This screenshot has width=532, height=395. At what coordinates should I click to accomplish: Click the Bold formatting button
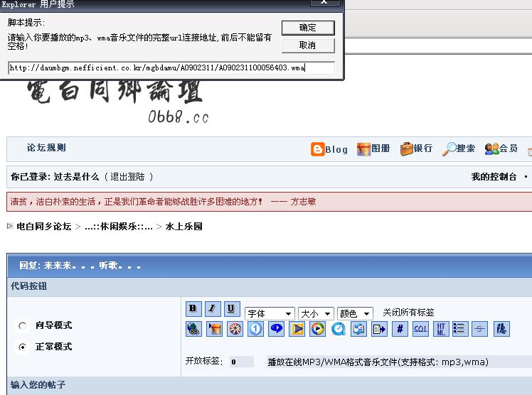(193, 309)
